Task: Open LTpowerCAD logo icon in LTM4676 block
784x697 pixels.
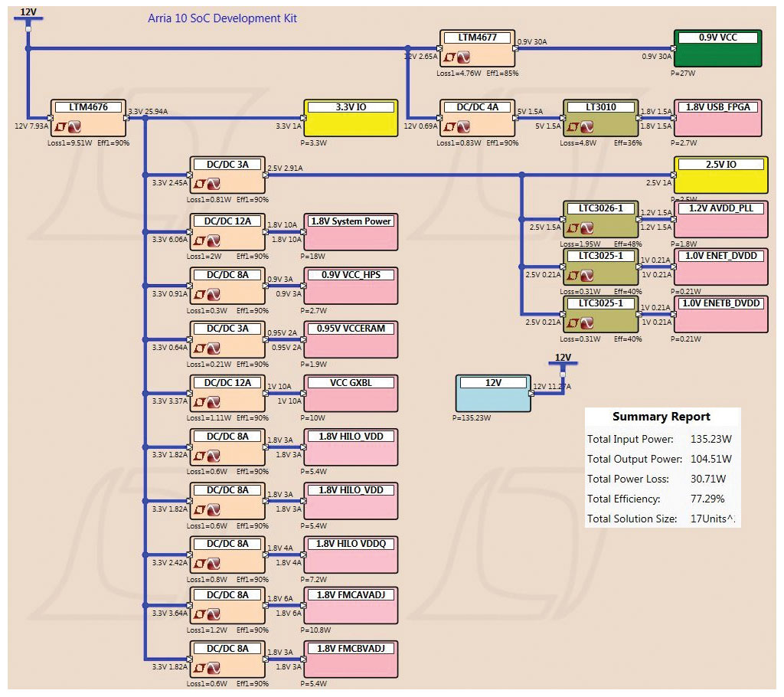Action: pyautogui.click(x=60, y=127)
